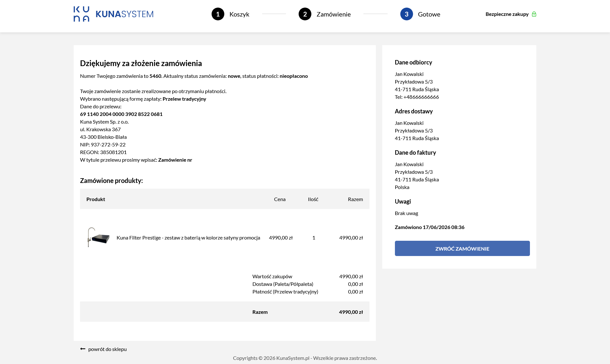Click the phone number +48666666666
Image resolution: width=610 pixels, height=364 pixels.
(421, 97)
